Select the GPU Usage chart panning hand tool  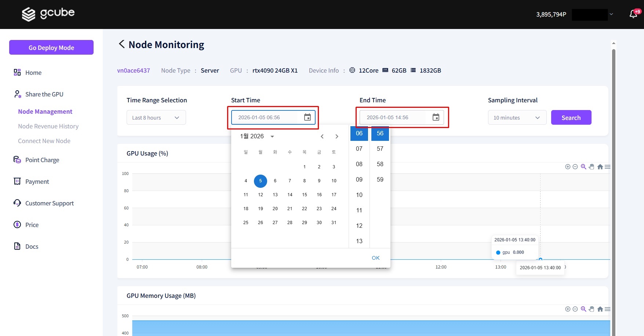pyautogui.click(x=592, y=167)
